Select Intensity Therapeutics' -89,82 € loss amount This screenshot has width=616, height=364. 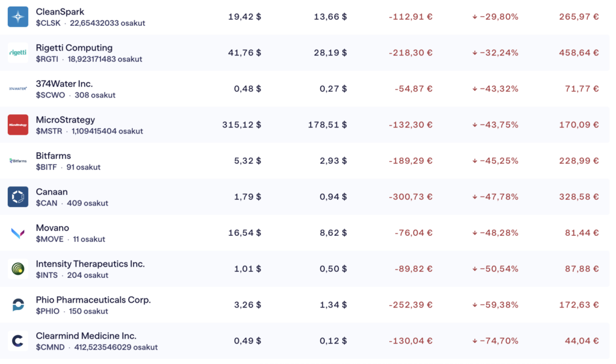(x=413, y=268)
